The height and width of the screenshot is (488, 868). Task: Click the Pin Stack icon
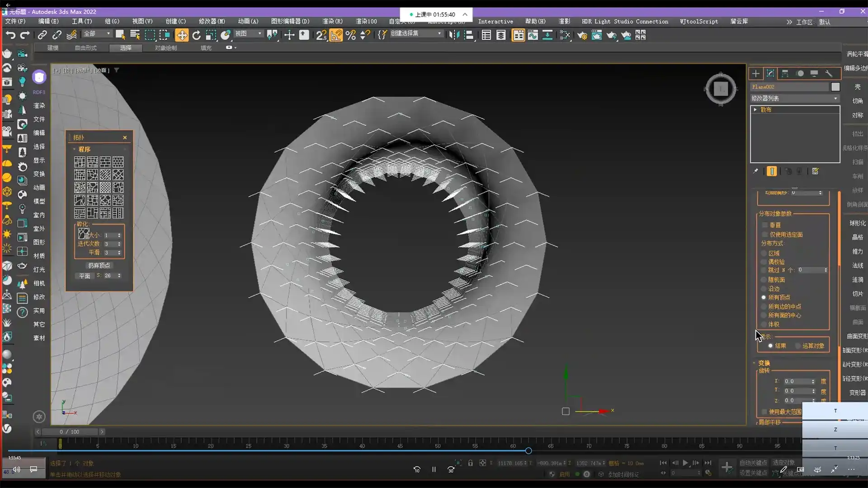coord(755,171)
